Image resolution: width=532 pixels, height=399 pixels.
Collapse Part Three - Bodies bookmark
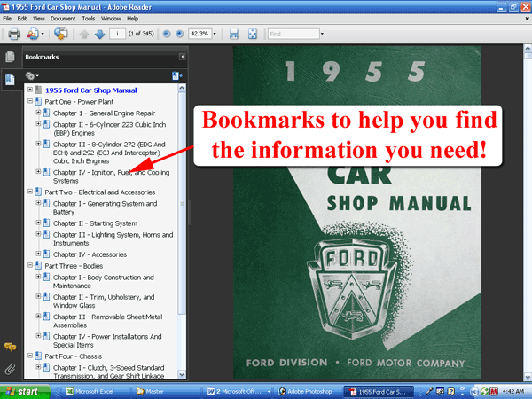30,265
